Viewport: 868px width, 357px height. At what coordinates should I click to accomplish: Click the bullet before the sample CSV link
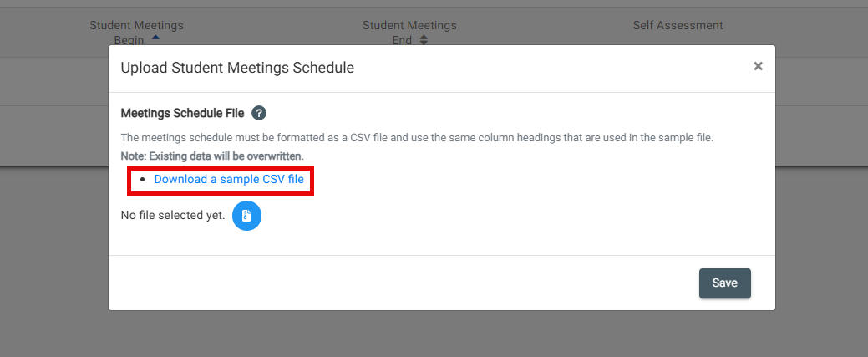(x=142, y=180)
